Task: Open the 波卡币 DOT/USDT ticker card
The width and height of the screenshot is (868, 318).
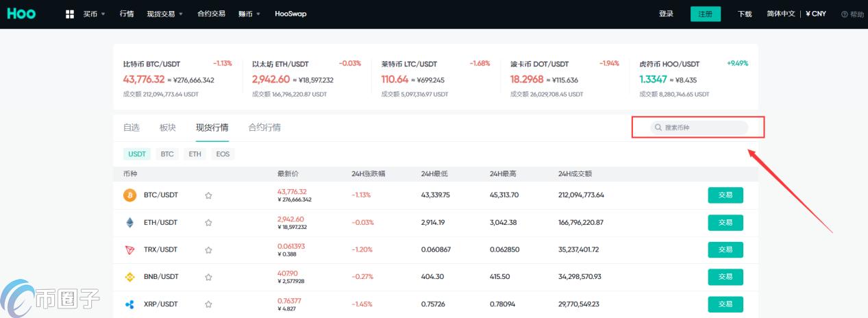Action: click(565, 78)
